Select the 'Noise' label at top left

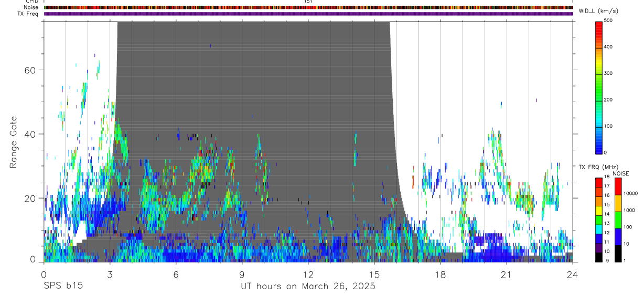tap(31, 7)
